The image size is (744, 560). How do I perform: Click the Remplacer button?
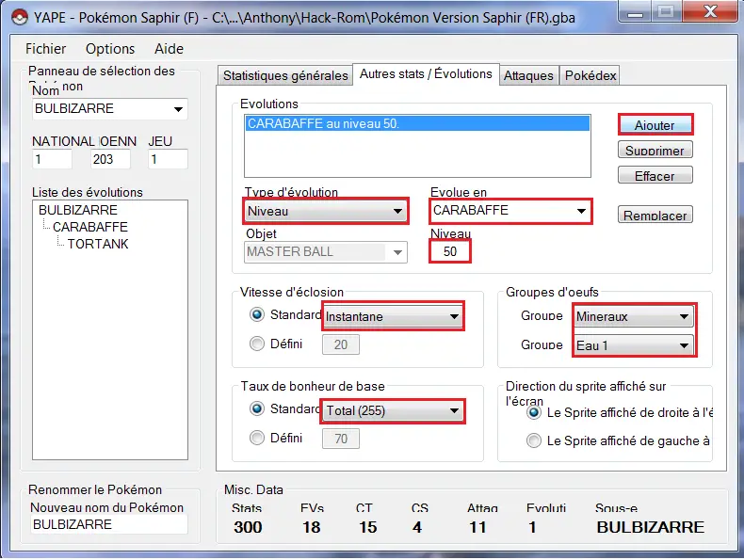655,216
